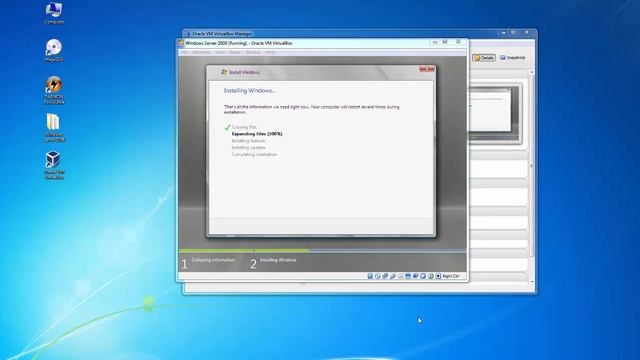
Task: Click the installation progress bar
Action: (322, 250)
